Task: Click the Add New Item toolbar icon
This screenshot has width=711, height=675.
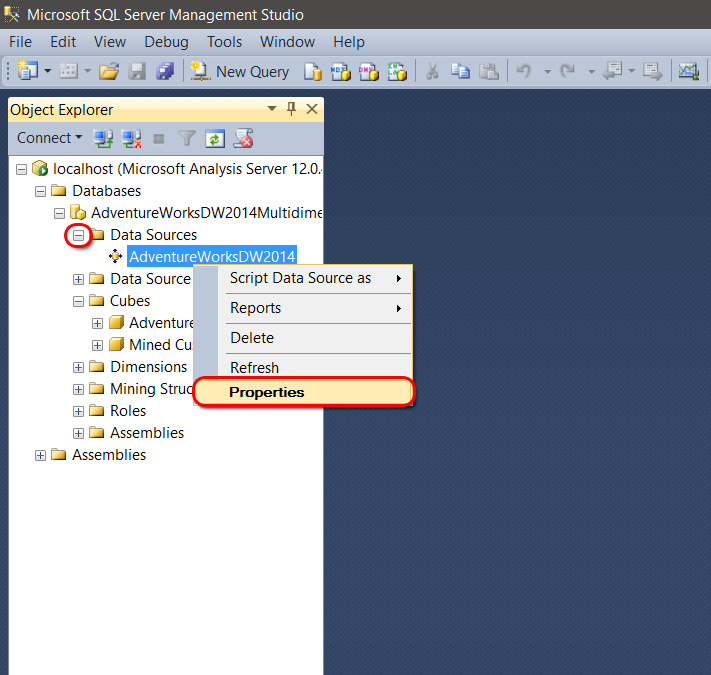Action: click(68, 71)
